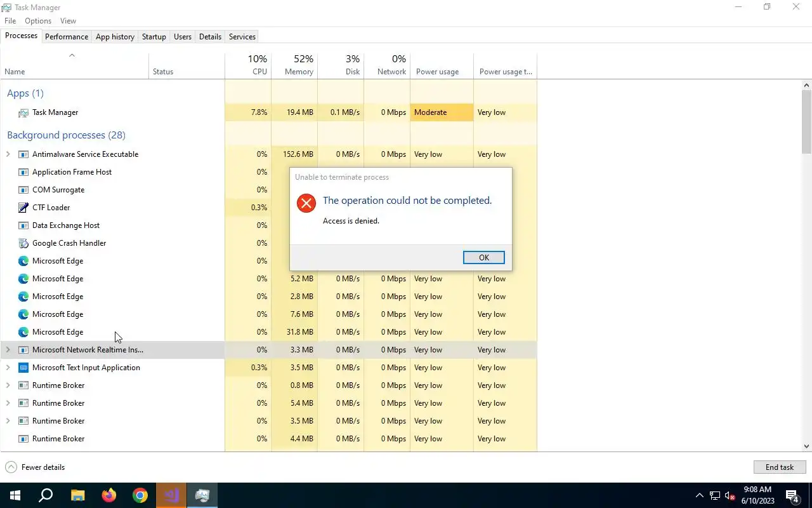Click the Task Manager taskbar icon
Viewport: 812px width, 508px height.
pos(202,495)
